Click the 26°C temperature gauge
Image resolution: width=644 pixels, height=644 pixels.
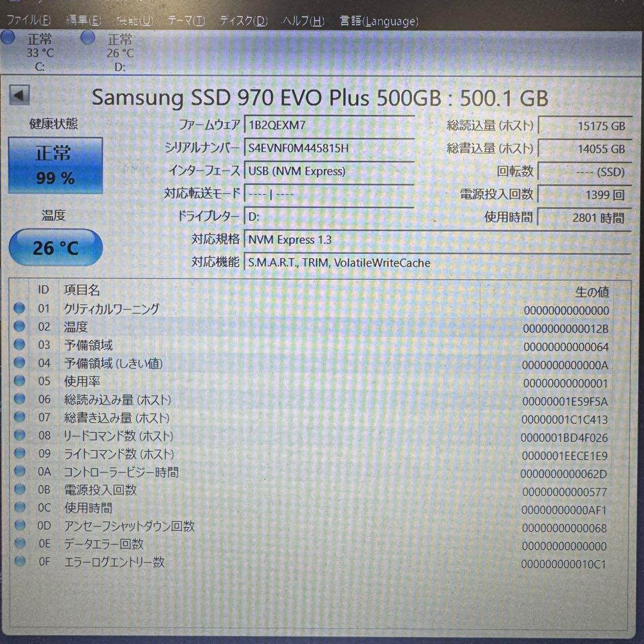(x=55, y=247)
